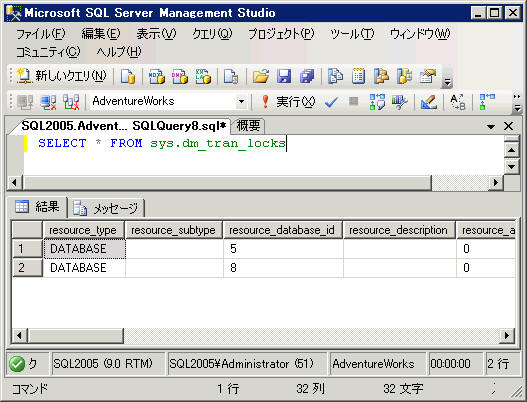The image size is (527, 402).
Task: Click the resource_subtype column header
Action: coord(173,230)
